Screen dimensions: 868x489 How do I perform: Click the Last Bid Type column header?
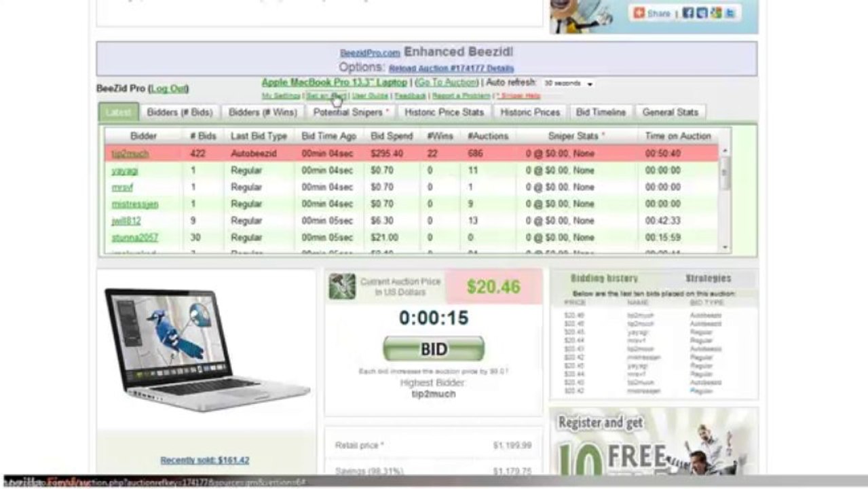[259, 136]
